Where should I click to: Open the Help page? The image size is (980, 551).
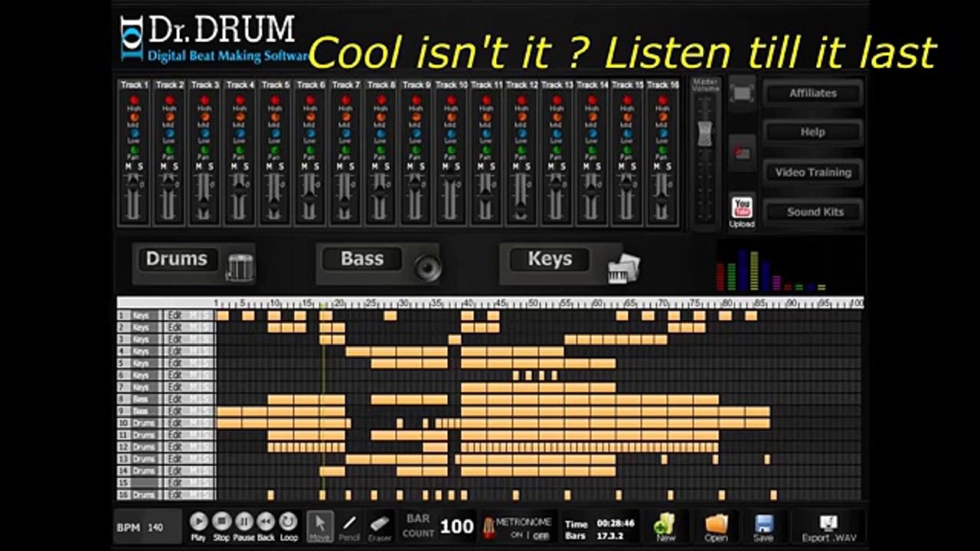tap(813, 132)
